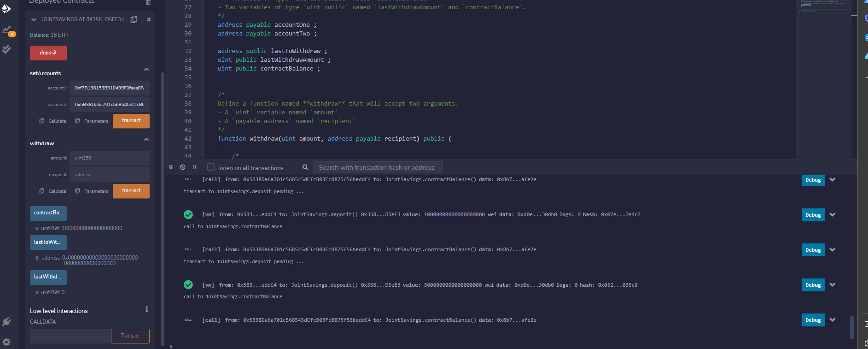868x349 pixels.
Task: Collapse the setAccounts function section
Action: [146, 70]
